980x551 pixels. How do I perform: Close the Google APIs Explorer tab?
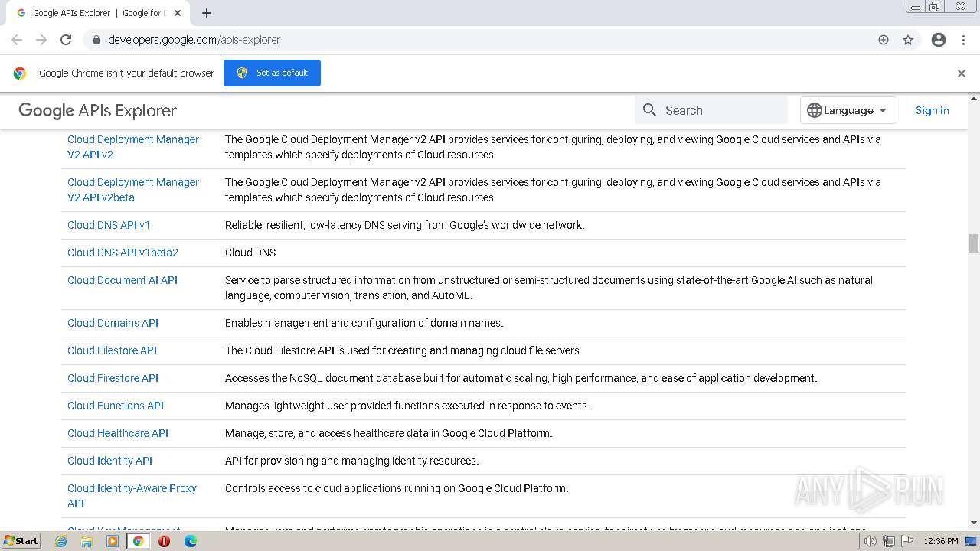click(178, 13)
